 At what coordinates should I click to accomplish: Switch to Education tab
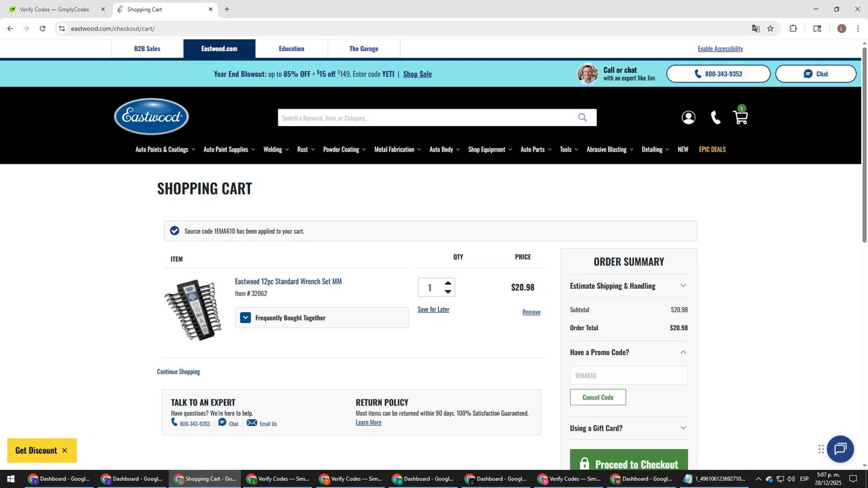click(292, 49)
